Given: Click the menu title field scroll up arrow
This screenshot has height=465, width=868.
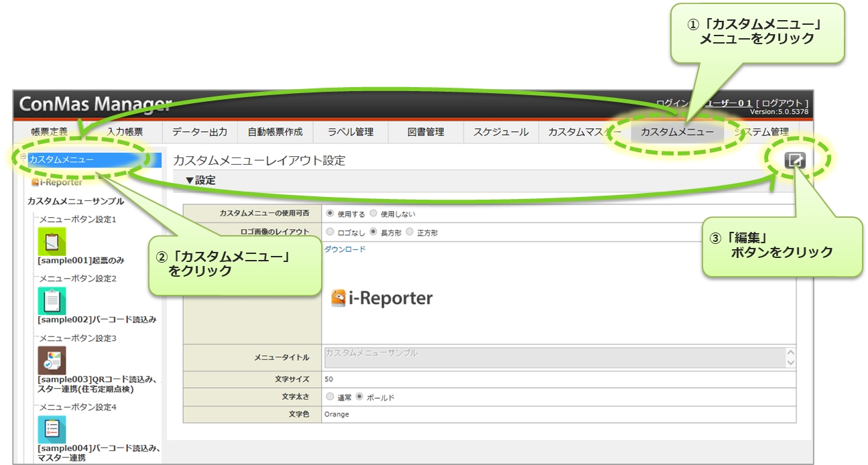Looking at the screenshot, I should click(x=791, y=352).
